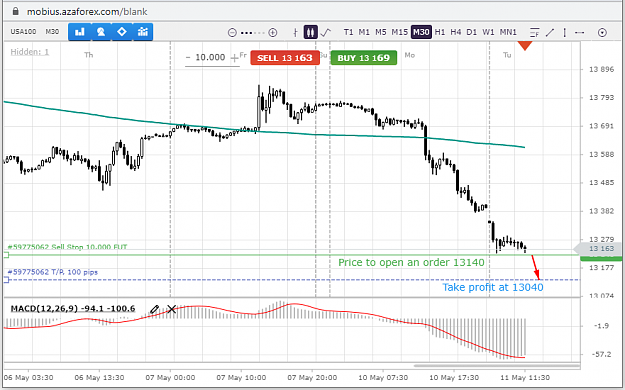This screenshot has width=625, height=390.
Task: Select candlestick chart style
Action: coord(311,32)
